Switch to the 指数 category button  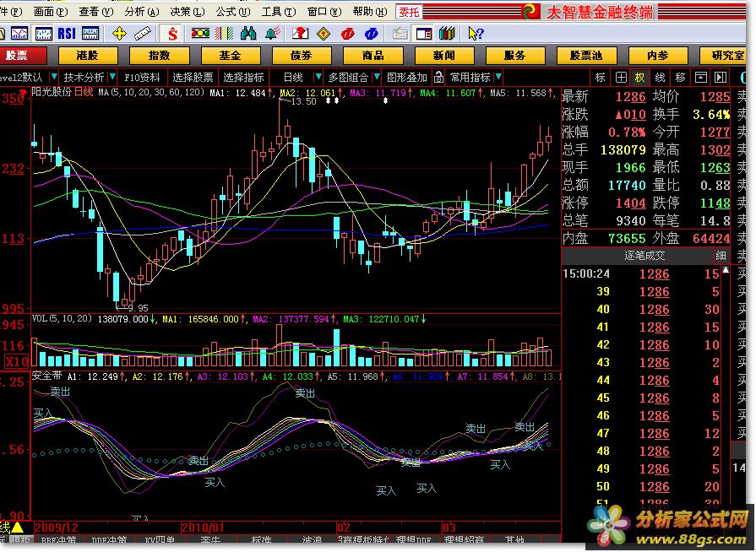click(x=159, y=56)
